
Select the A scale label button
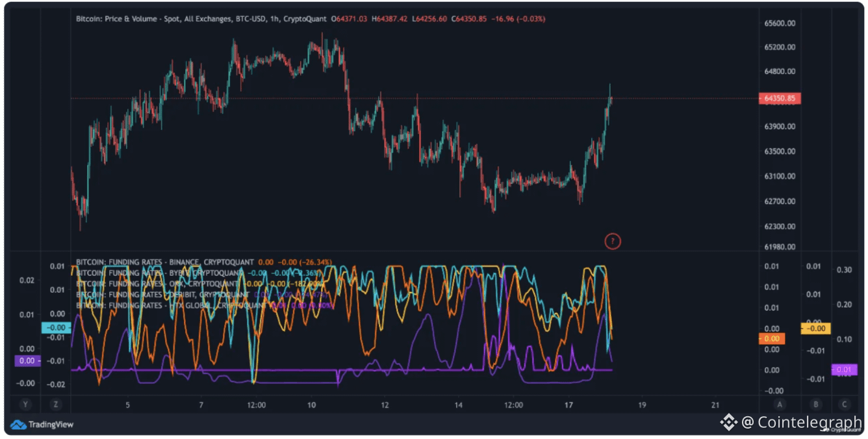coord(780,405)
